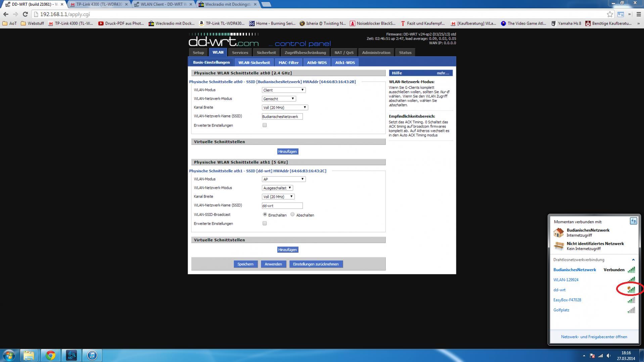644x362 pixels.
Task: Collapse the Drahtlosnetzwerkverbindung section
Action: pyautogui.click(x=633, y=260)
